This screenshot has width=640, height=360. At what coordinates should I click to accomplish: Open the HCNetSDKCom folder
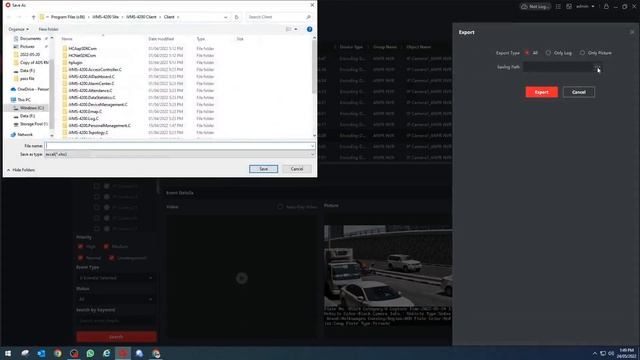pyautogui.click(x=82, y=56)
